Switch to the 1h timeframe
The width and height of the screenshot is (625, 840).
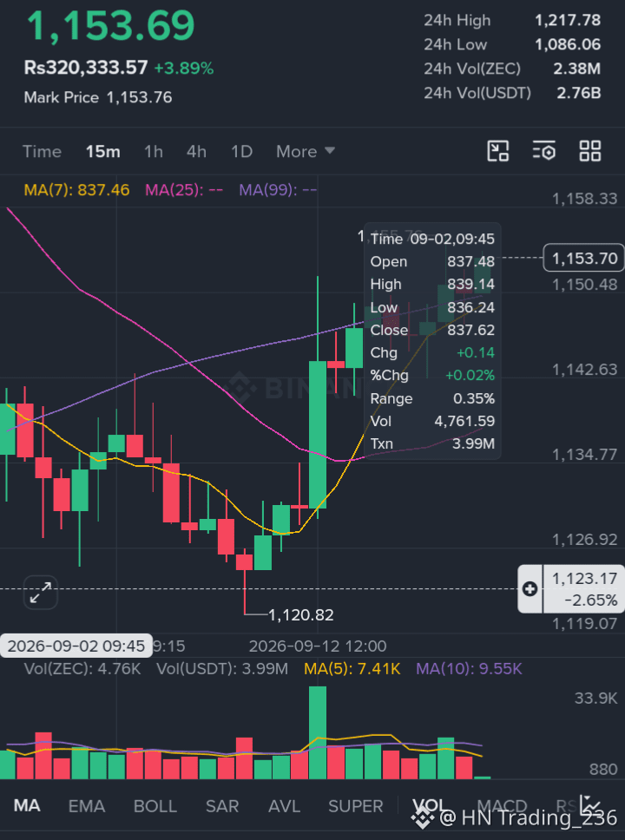coord(154,152)
